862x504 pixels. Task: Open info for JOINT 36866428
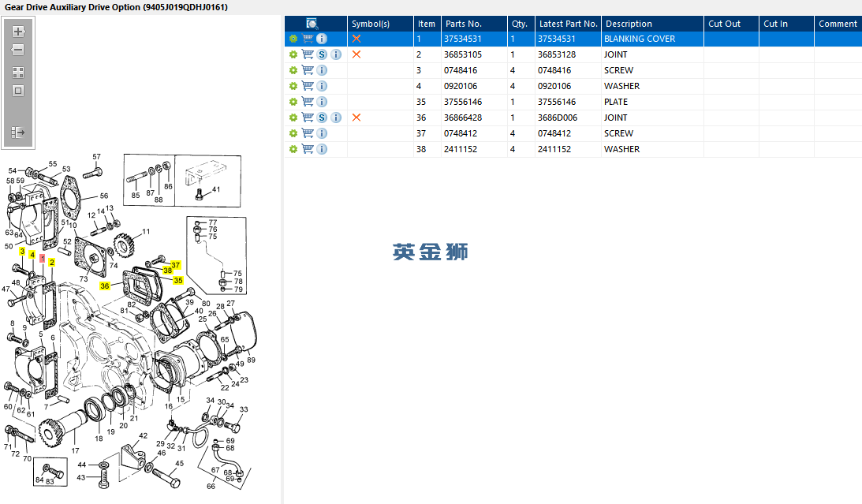[x=336, y=118]
